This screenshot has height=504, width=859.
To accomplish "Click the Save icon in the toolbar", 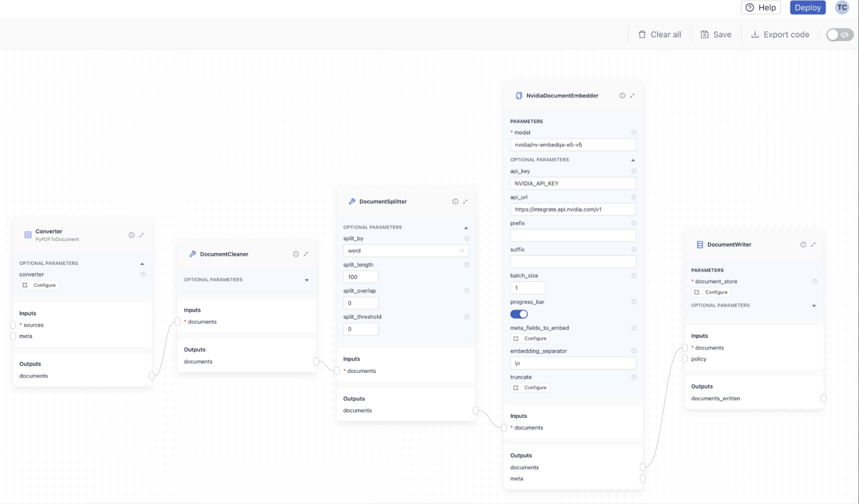I will click(x=705, y=34).
